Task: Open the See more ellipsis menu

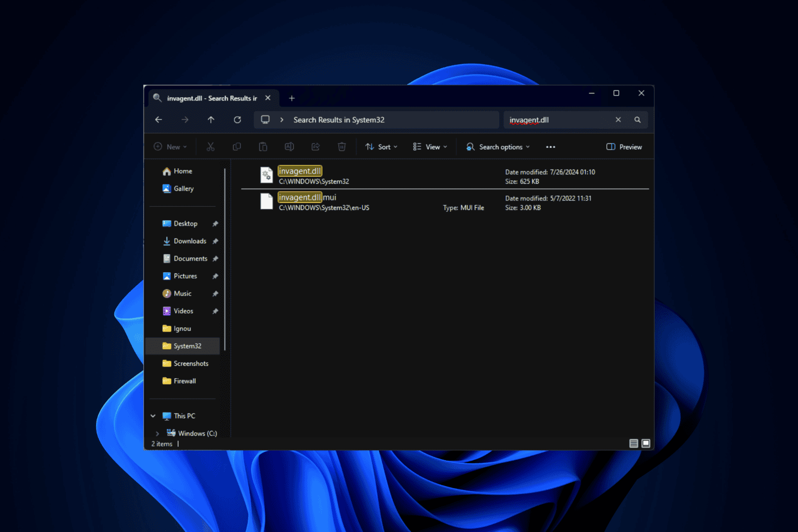Action: point(551,147)
